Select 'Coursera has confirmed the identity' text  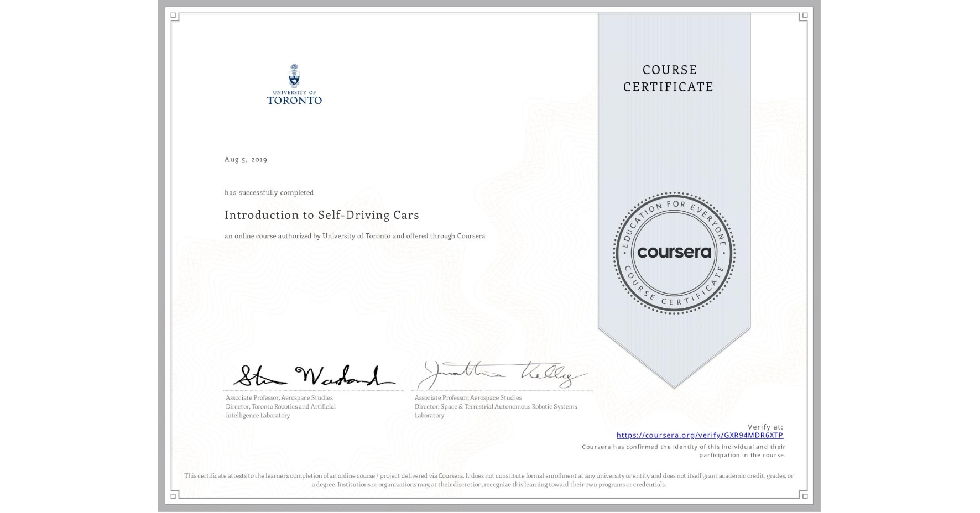pos(684,451)
